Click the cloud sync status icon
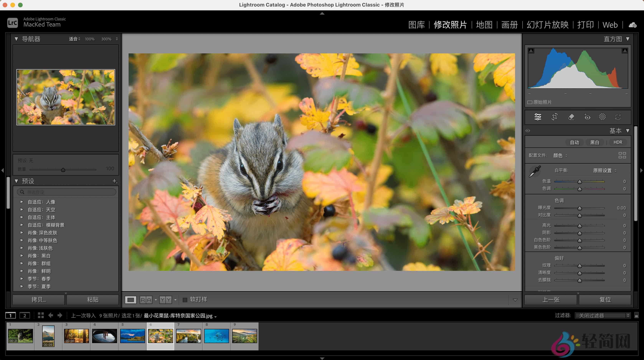The width and height of the screenshot is (644, 360). click(x=632, y=25)
